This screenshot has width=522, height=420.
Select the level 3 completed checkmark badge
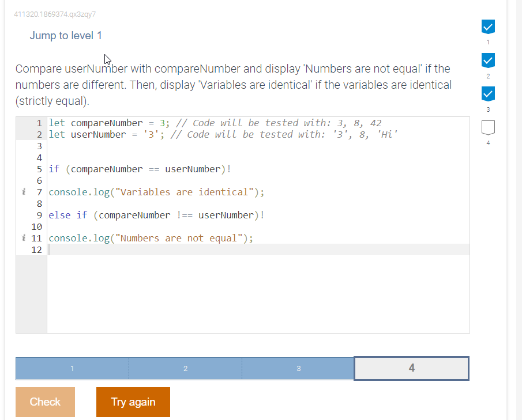(x=488, y=93)
